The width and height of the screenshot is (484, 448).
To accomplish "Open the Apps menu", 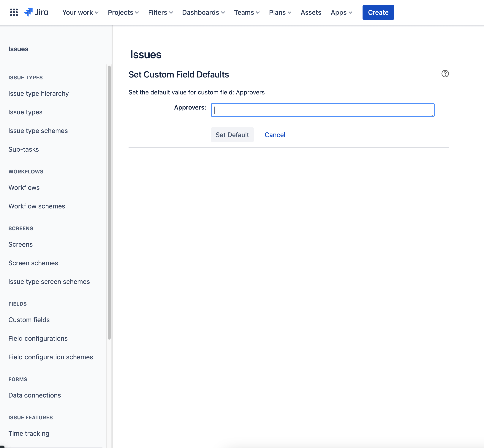I will click(x=341, y=12).
